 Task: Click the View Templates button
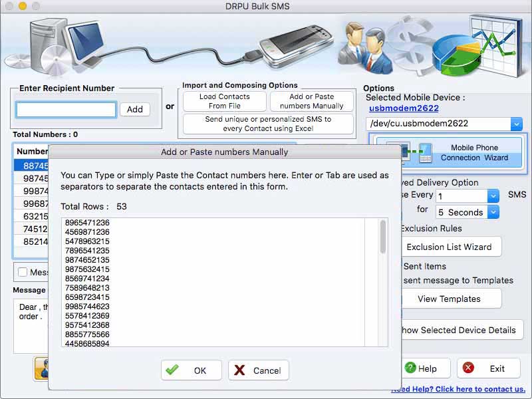pyautogui.click(x=452, y=299)
